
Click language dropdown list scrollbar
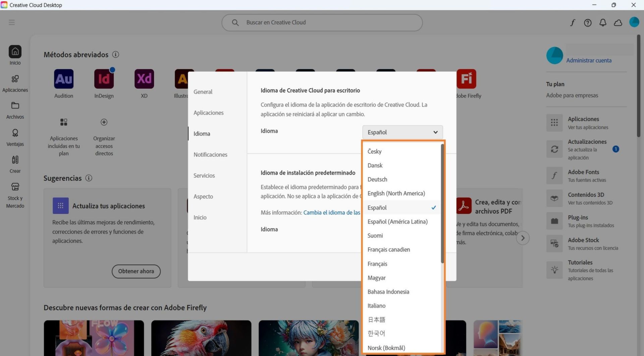[442, 204]
